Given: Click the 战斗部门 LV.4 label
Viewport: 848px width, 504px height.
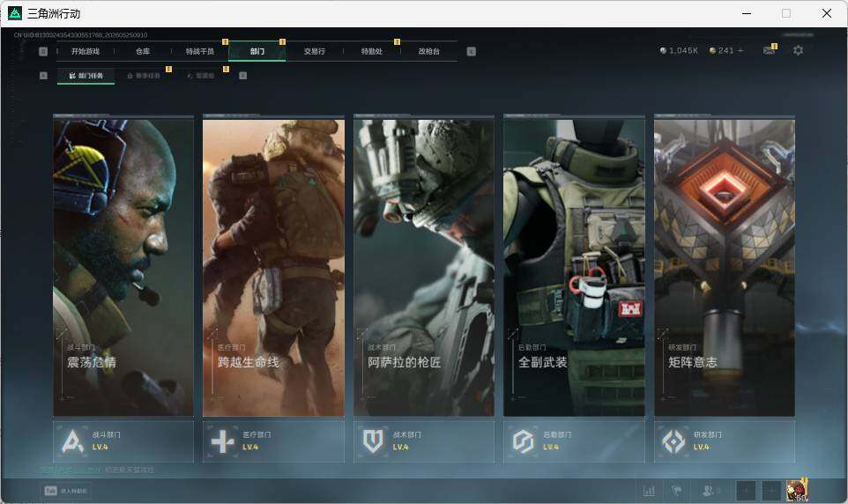Looking at the screenshot, I should (100, 448).
